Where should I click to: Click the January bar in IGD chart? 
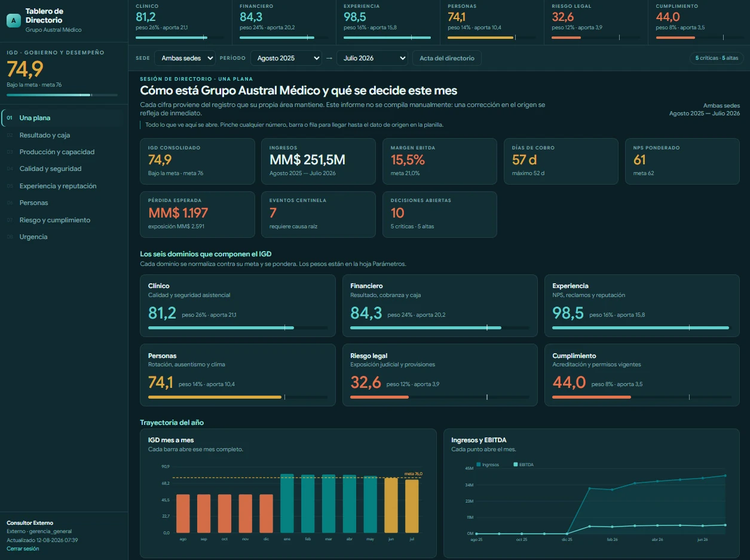click(x=287, y=503)
